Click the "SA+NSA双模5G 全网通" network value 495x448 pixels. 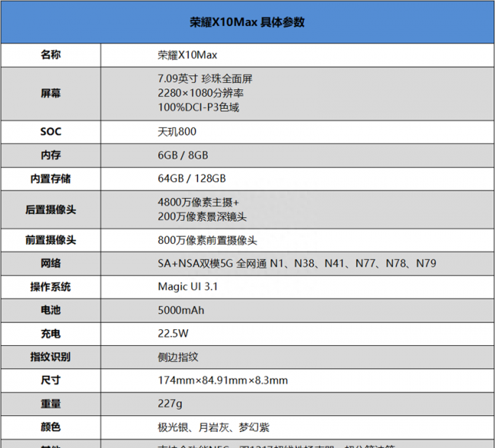coord(212,264)
